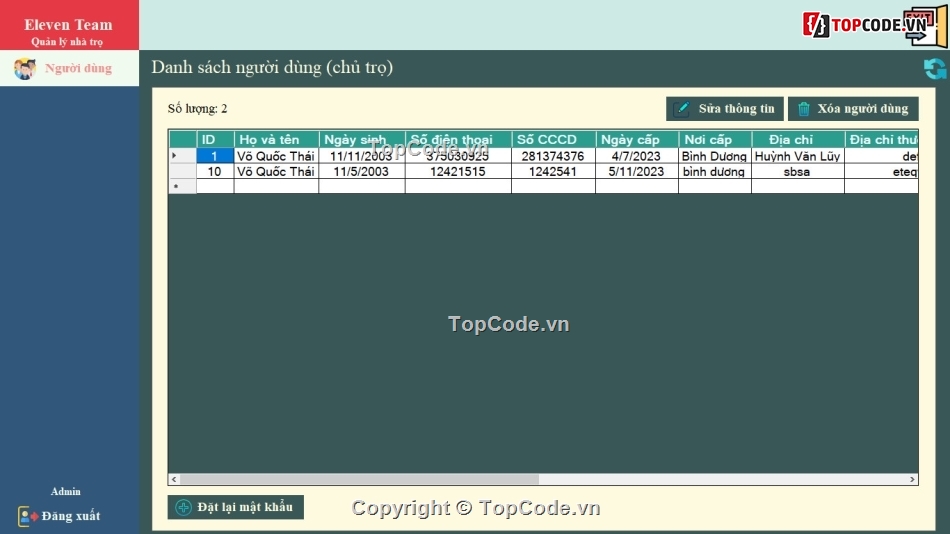This screenshot has height=534, width=950.
Task: Select issue date cell 5/11/2023
Action: [637, 172]
